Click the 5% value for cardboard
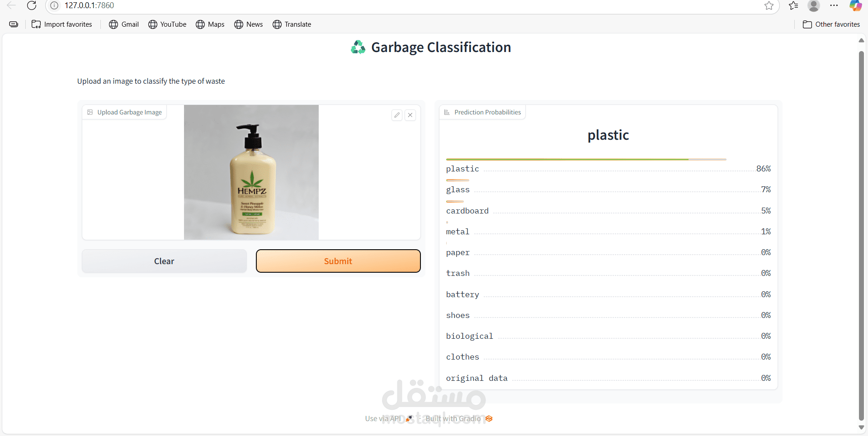Viewport: 868px width, 436px height. tap(766, 211)
